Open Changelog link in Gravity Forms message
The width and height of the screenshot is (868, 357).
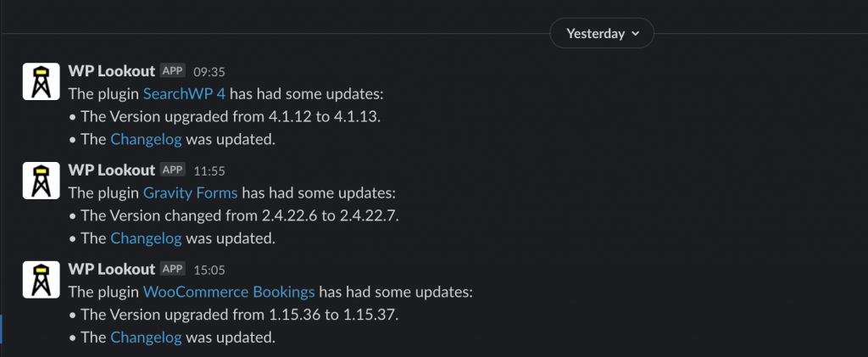tap(146, 238)
